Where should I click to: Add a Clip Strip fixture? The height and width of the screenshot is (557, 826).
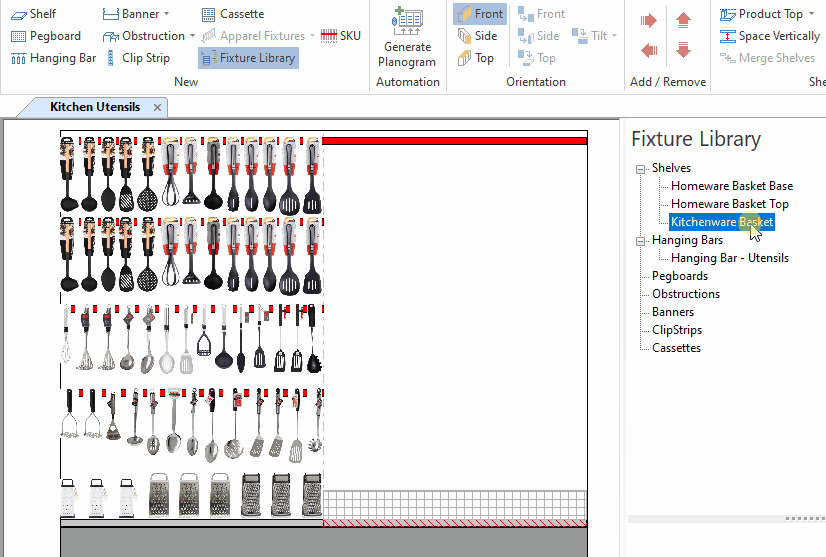click(x=138, y=58)
